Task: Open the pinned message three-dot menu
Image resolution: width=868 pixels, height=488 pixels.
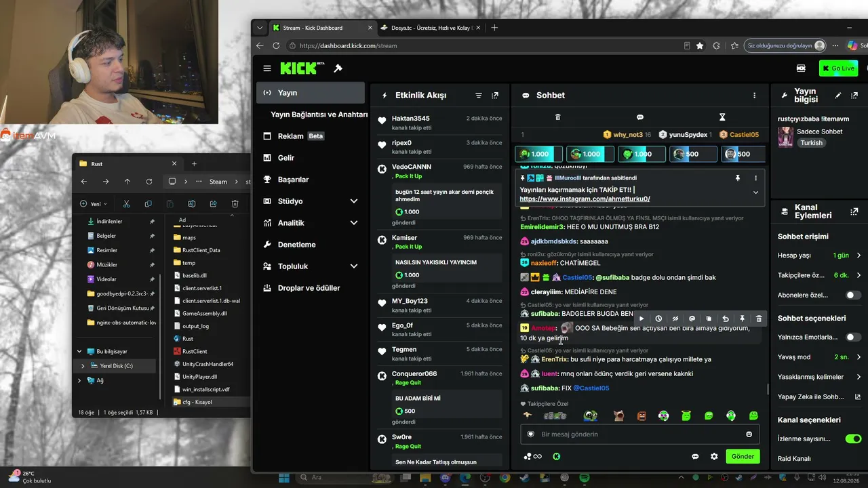Action: tap(755, 178)
